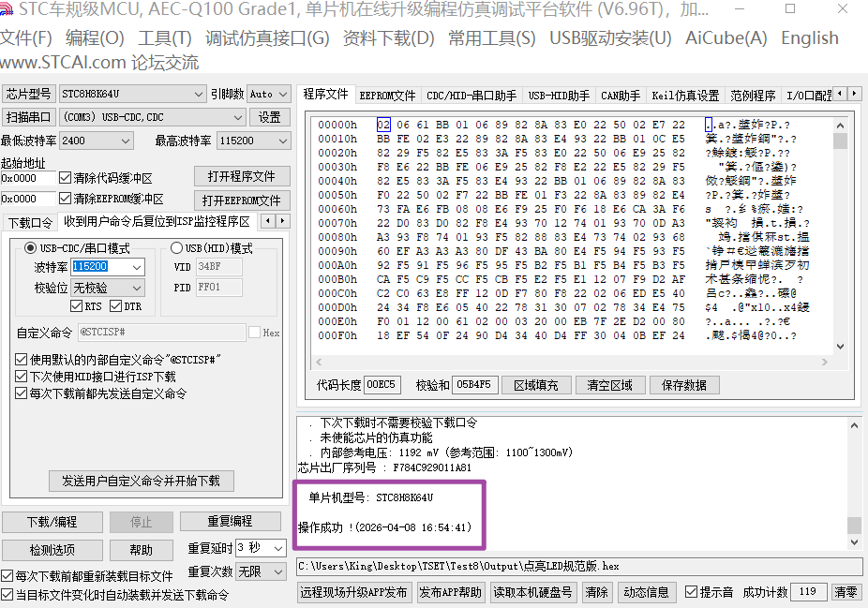Switch to the CDC/HID-串口助手 tab
The image size is (868, 608).
(x=471, y=96)
